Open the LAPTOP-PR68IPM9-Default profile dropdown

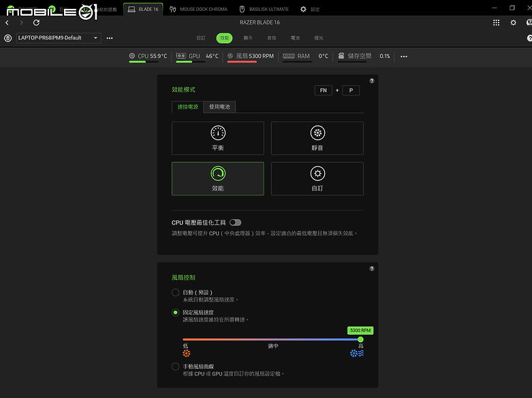coord(59,38)
